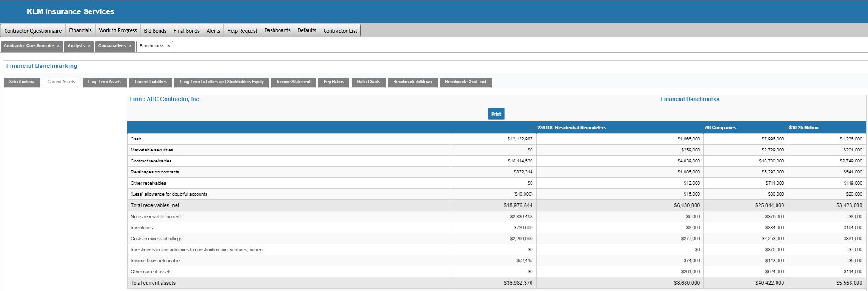
Task: Open the Dashboards menu item
Action: tap(277, 30)
